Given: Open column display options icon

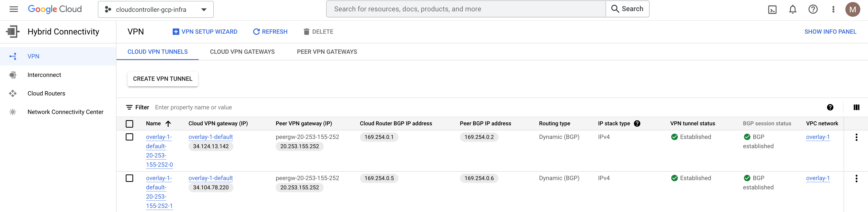Looking at the screenshot, I should pyautogui.click(x=856, y=107).
